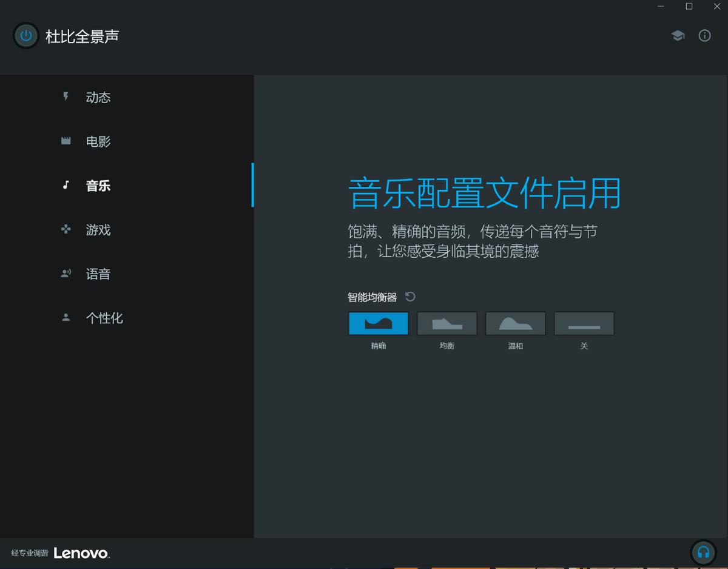Maximize the Dolby Atmos window
728x569 pixels.
pyautogui.click(x=689, y=7)
